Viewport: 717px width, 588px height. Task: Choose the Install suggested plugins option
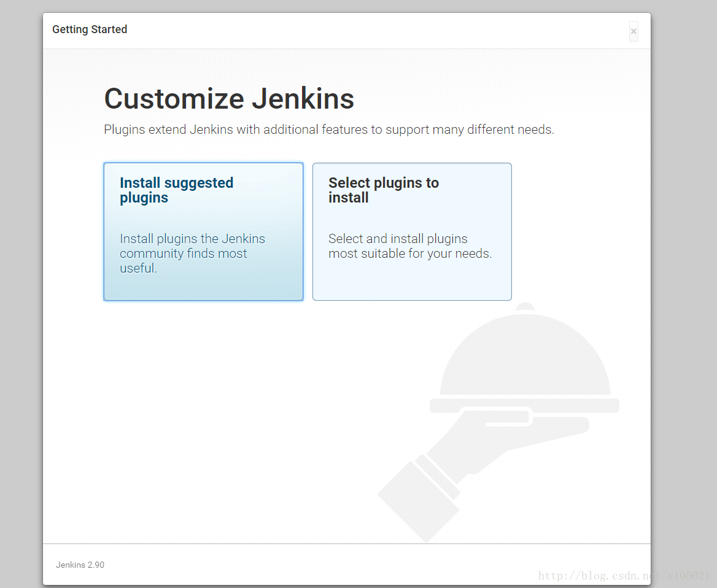(x=203, y=231)
